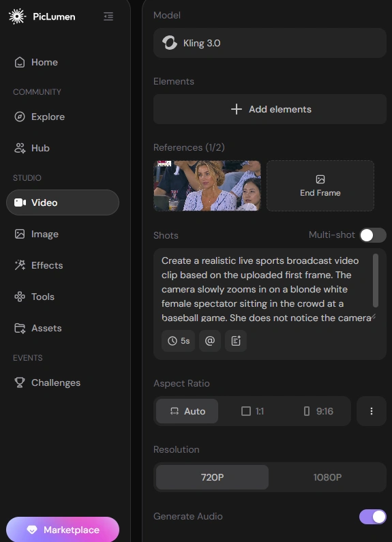392x542 pixels.
Task: Open the Effects section
Action: point(63,265)
